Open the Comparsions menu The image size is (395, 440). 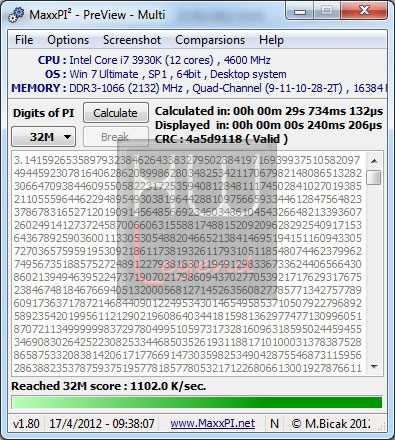pos(210,40)
